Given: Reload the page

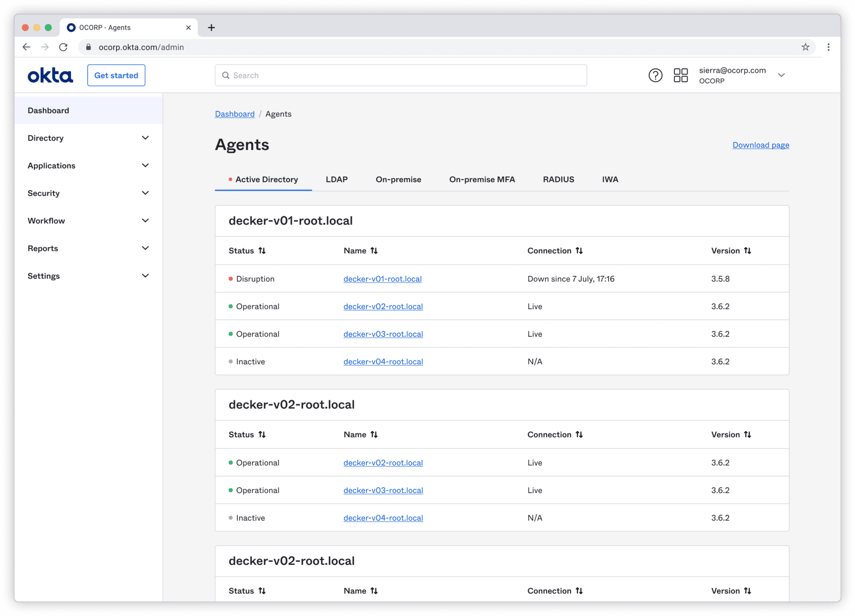Looking at the screenshot, I should coord(63,47).
